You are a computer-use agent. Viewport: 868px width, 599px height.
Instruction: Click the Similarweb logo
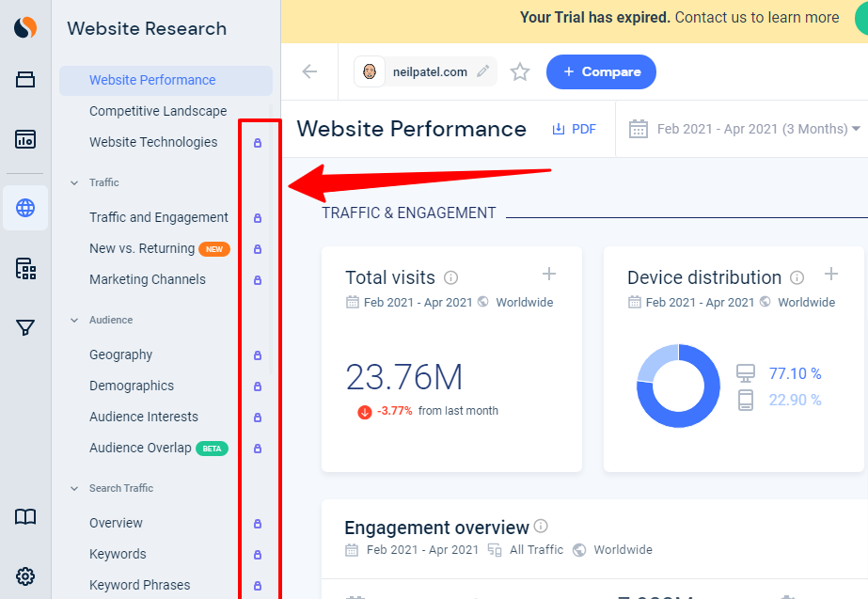click(25, 26)
